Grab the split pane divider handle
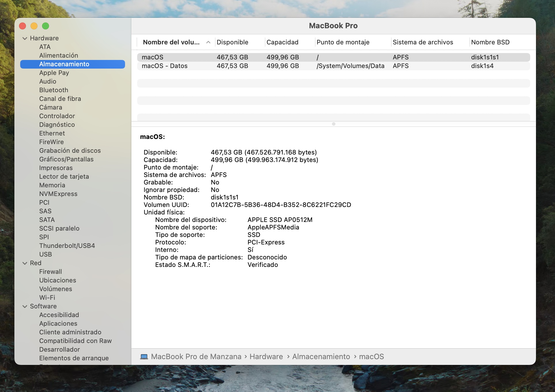 (333, 124)
